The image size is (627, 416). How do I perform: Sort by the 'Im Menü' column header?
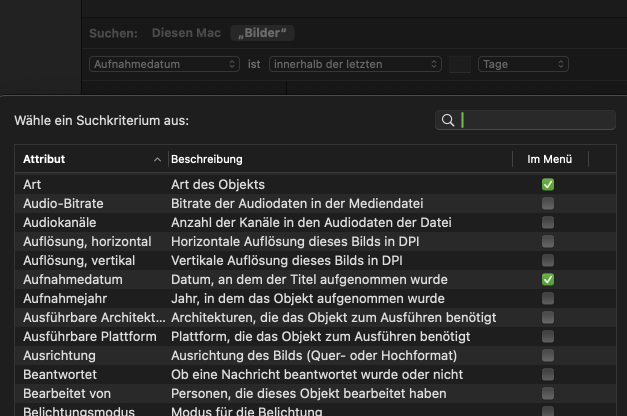coord(550,159)
